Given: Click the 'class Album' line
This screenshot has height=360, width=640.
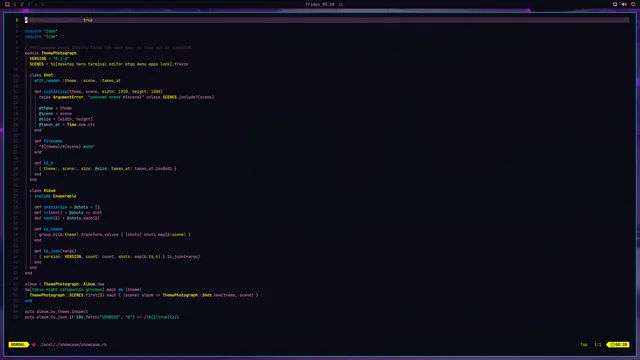Looking at the screenshot, I should tap(42, 191).
